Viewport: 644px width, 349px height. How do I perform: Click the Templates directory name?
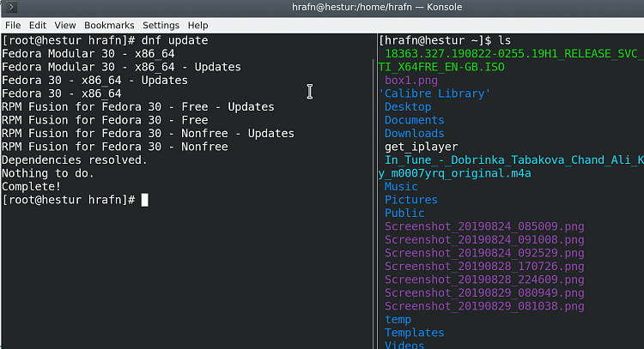point(415,333)
